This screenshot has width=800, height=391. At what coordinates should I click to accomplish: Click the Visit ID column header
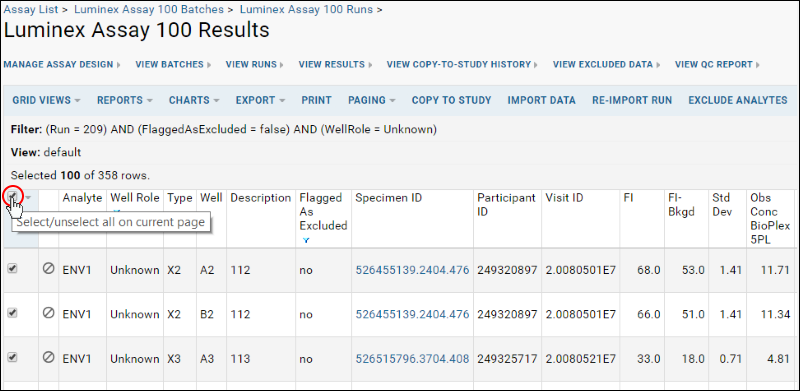click(x=564, y=198)
